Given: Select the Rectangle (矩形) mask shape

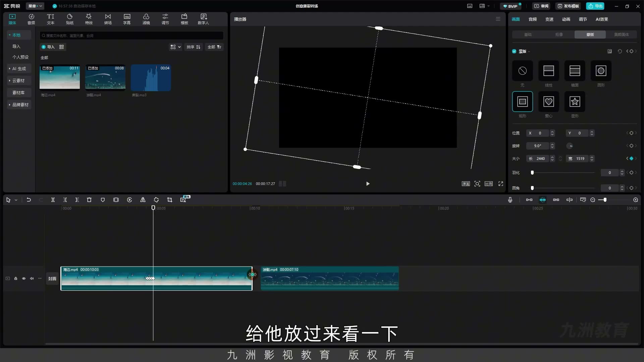Looking at the screenshot, I should [522, 102].
